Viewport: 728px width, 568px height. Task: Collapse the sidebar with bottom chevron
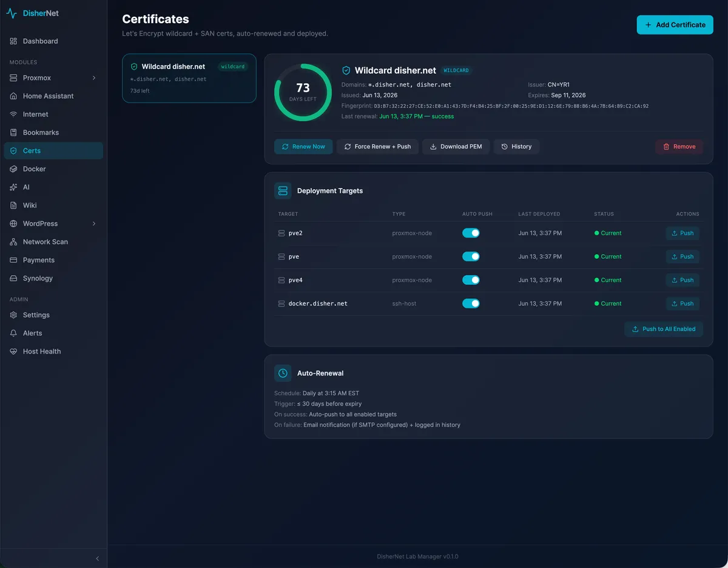pyautogui.click(x=98, y=558)
